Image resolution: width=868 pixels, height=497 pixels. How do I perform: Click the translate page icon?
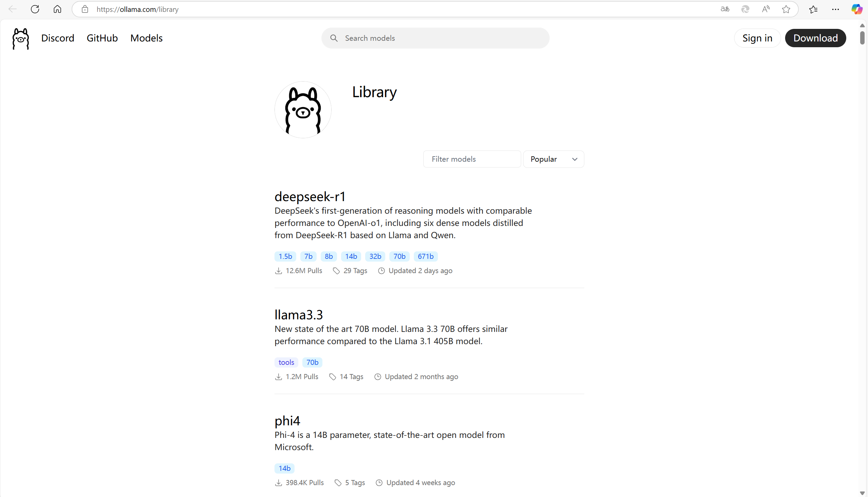pos(725,9)
